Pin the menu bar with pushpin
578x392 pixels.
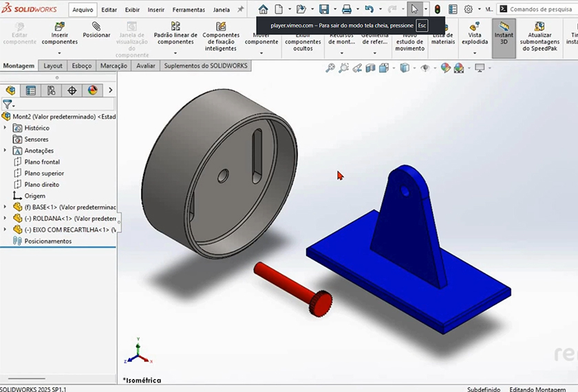240,10
